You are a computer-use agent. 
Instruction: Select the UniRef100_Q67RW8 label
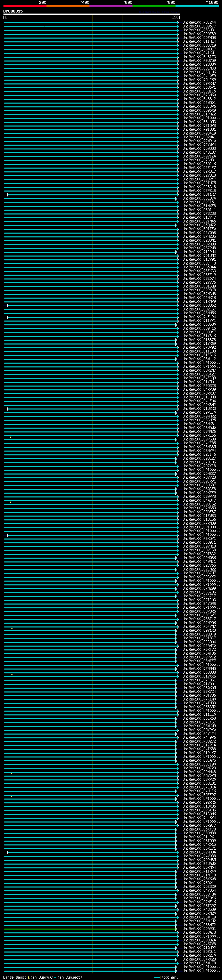[x=199, y=248]
